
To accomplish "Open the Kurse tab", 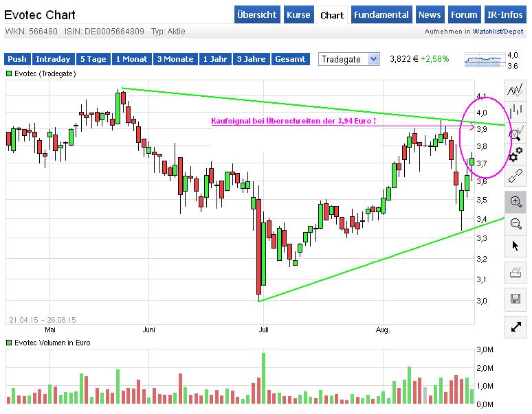I will [x=298, y=15].
